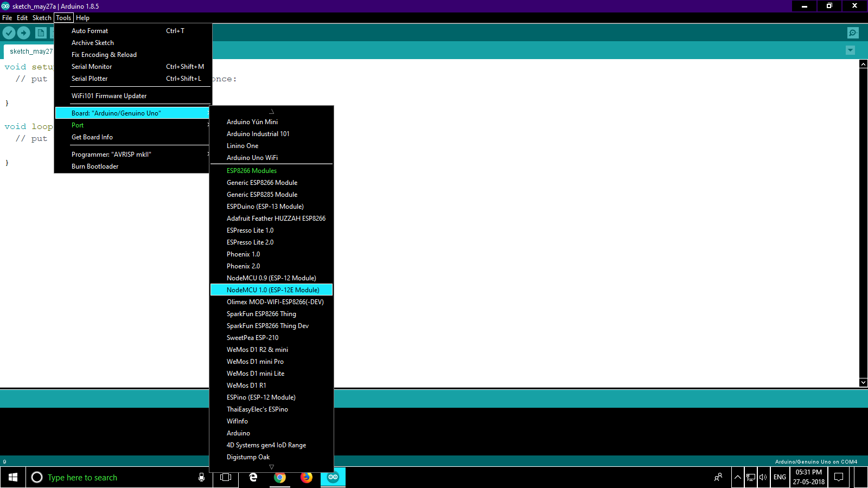Select ESPDuino (ESP-13 Module) board
This screenshot has height=488, width=868.
click(x=271, y=207)
